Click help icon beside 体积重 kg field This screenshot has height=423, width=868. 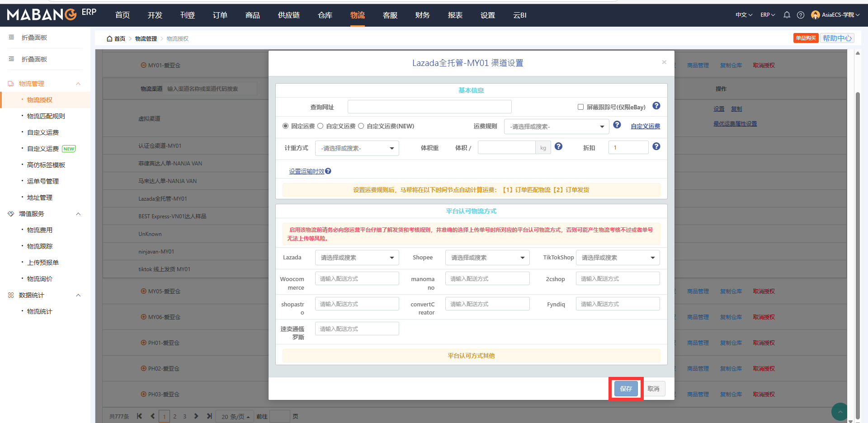tap(559, 146)
